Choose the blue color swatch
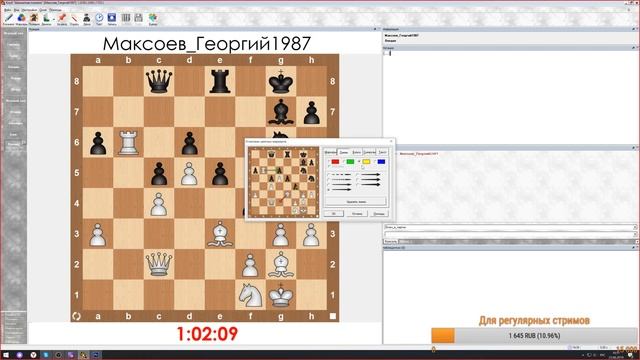 381,162
